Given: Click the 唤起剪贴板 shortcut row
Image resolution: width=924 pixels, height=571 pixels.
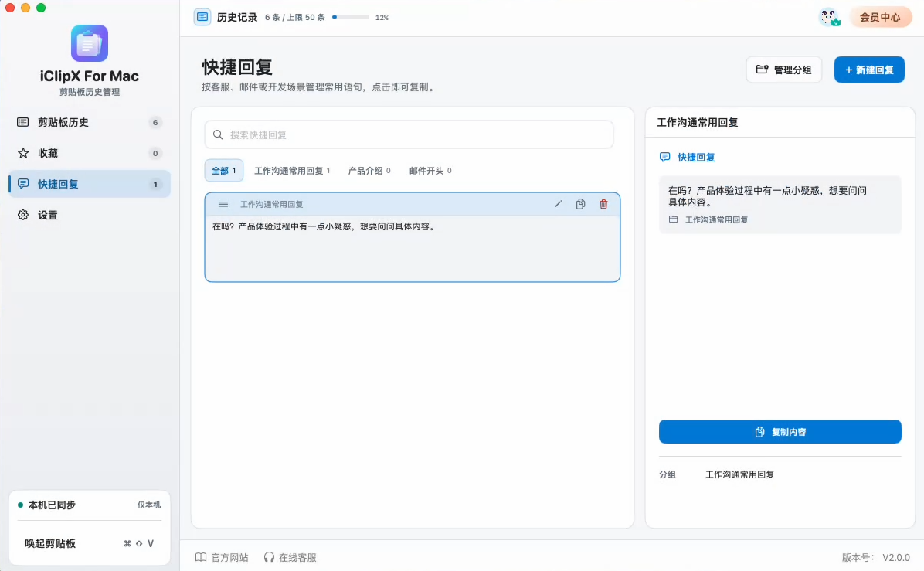Looking at the screenshot, I should click(90, 543).
